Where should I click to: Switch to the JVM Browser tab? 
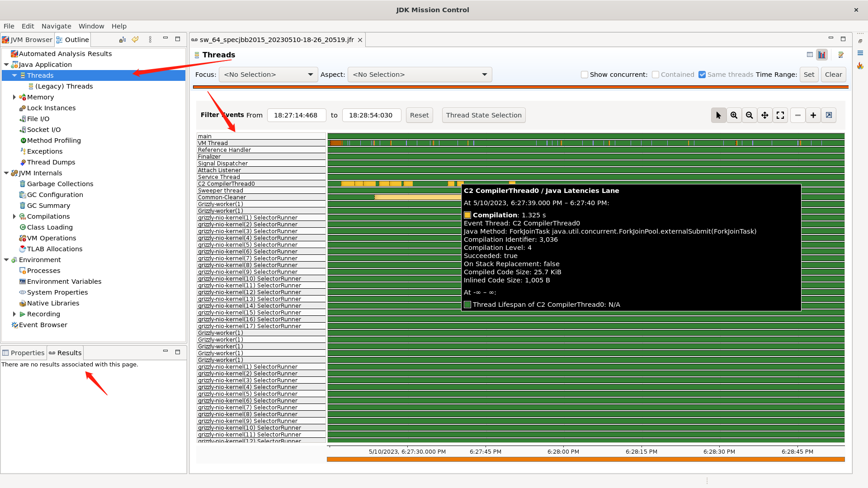(x=28, y=40)
